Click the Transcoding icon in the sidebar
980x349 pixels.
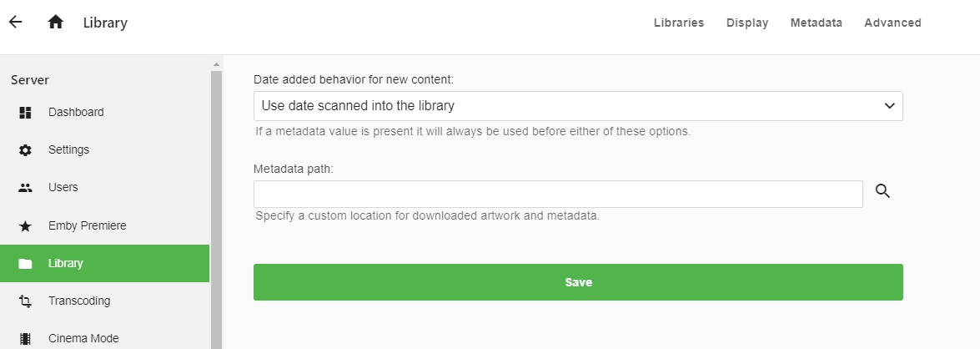point(25,301)
